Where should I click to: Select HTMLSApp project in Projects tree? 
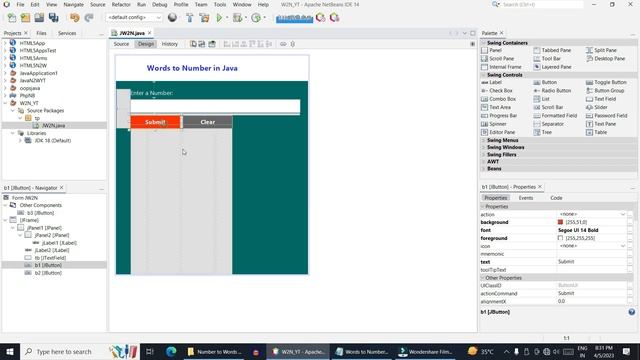(x=32, y=43)
